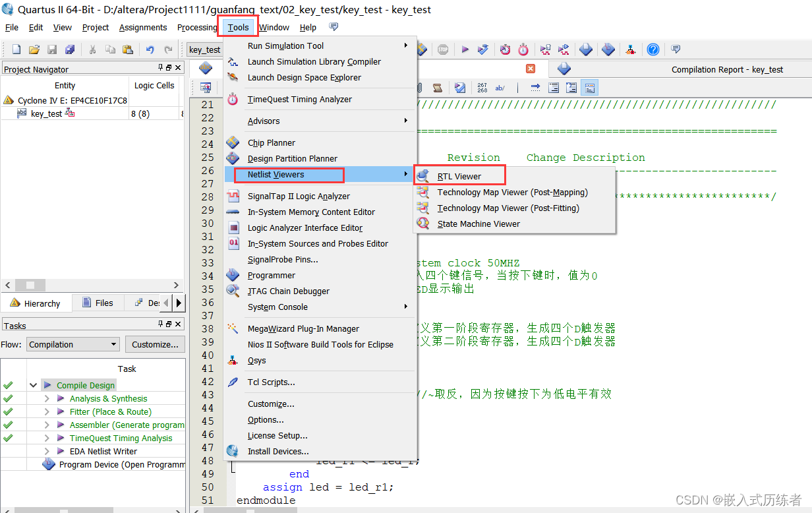Click the Customize... button in Tasks
Image resolution: width=812 pixels, height=513 pixels.
(155, 344)
